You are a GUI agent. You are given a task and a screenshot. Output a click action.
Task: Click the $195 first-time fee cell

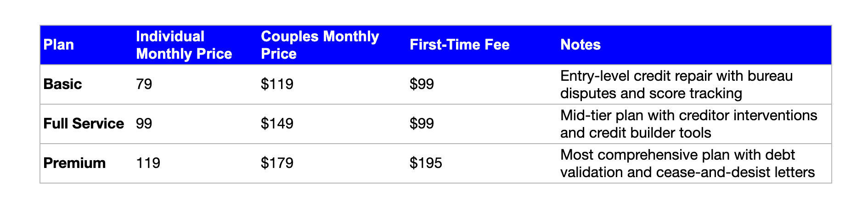(x=426, y=163)
